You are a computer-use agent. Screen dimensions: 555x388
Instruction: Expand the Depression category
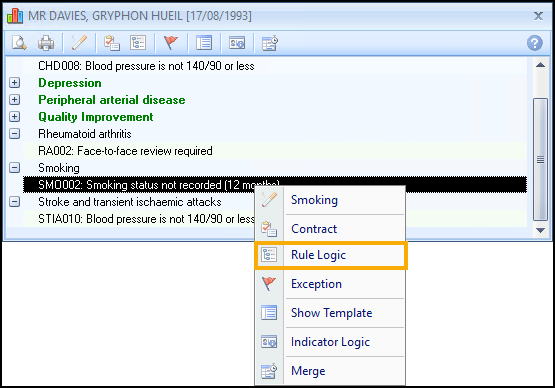click(15, 82)
